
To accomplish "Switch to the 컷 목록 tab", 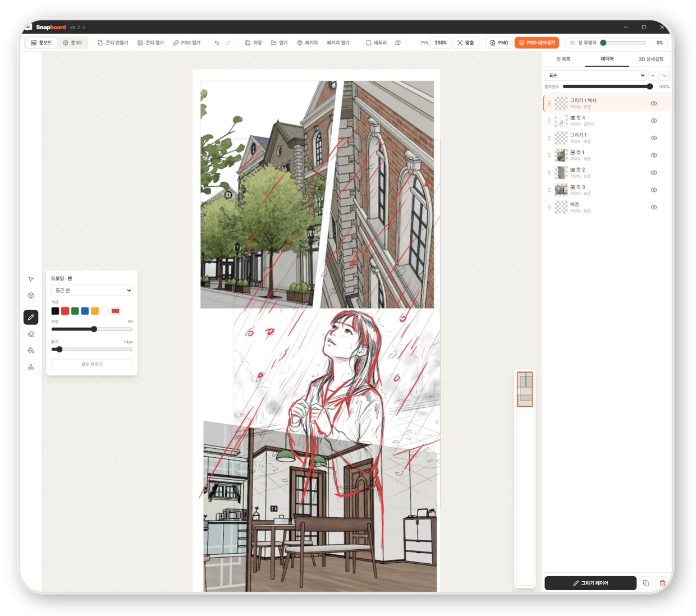I will click(x=563, y=59).
